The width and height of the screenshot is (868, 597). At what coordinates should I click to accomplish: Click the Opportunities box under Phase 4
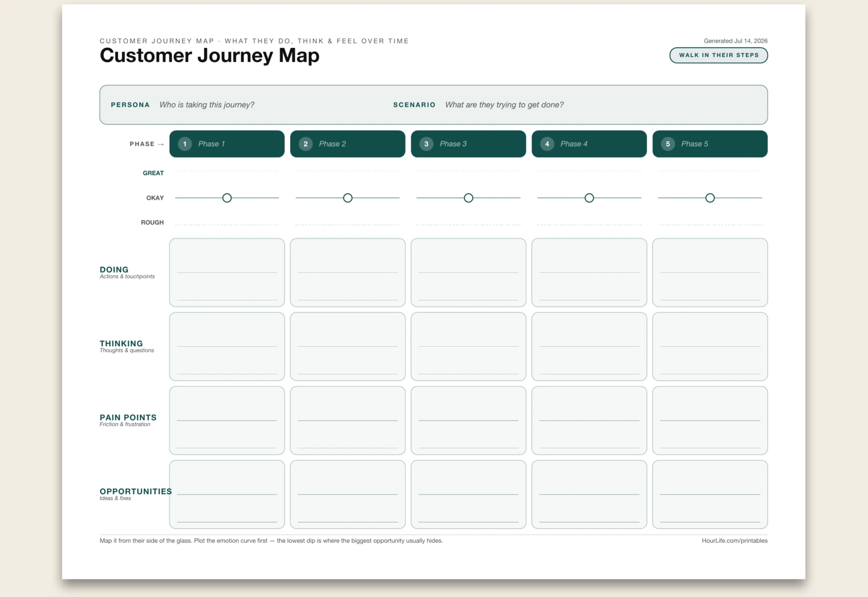[589, 494]
